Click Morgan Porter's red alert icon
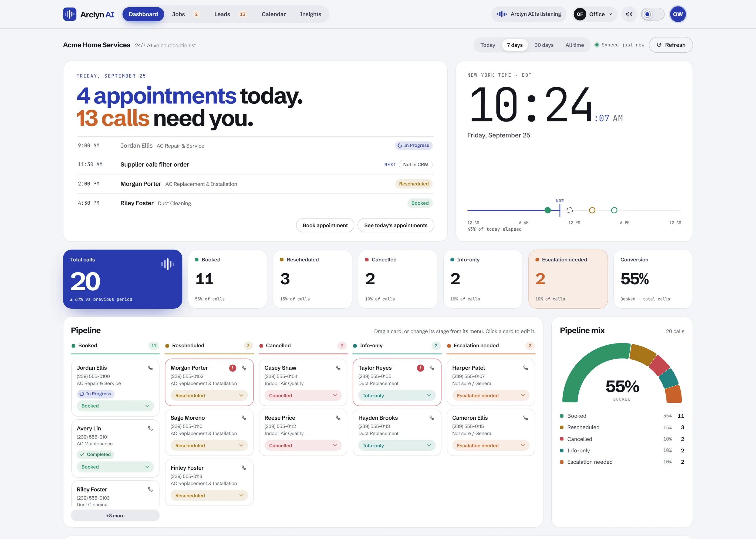Image resolution: width=756 pixels, height=539 pixels. pyautogui.click(x=233, y=368)
